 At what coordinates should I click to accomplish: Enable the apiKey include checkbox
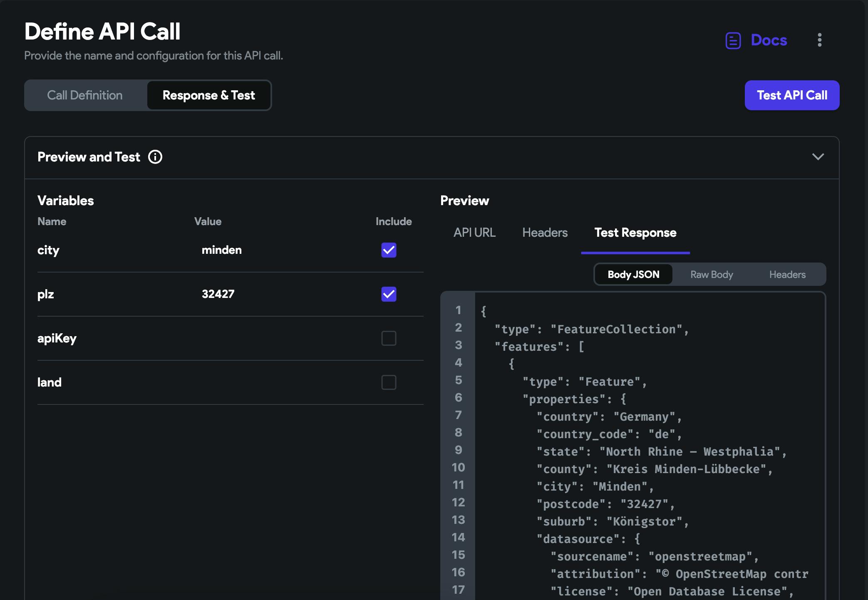click(389, 338)
